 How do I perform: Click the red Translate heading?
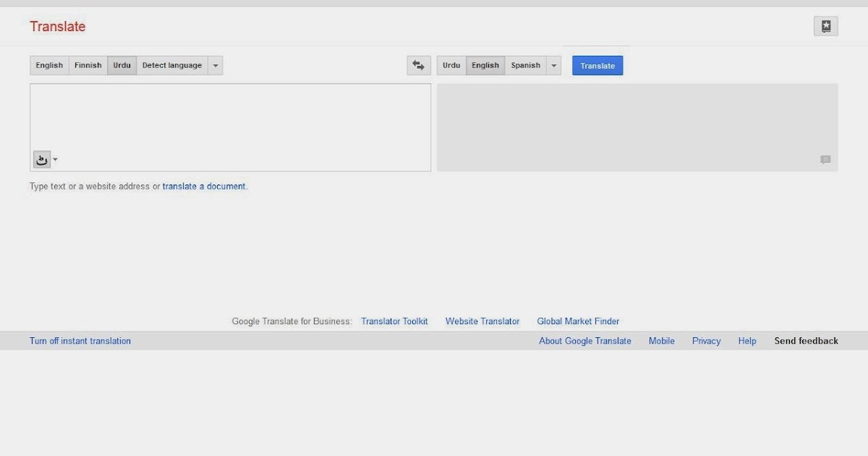[58, 27]
